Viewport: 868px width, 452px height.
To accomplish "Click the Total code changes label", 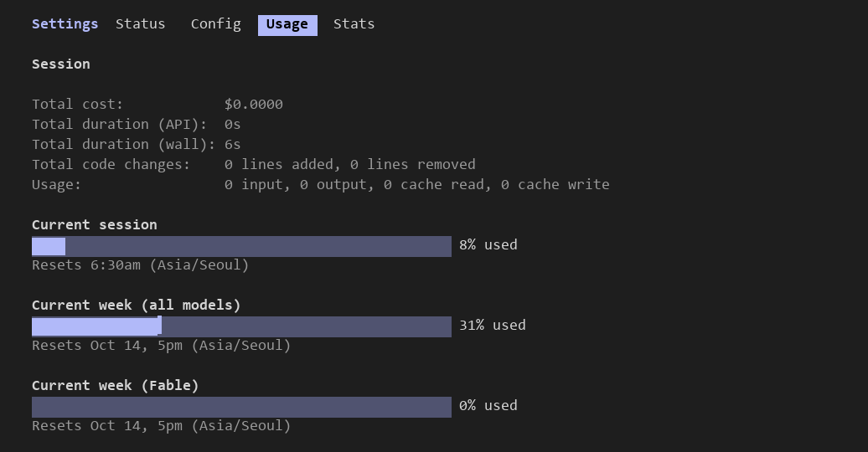I will (111, 164).
